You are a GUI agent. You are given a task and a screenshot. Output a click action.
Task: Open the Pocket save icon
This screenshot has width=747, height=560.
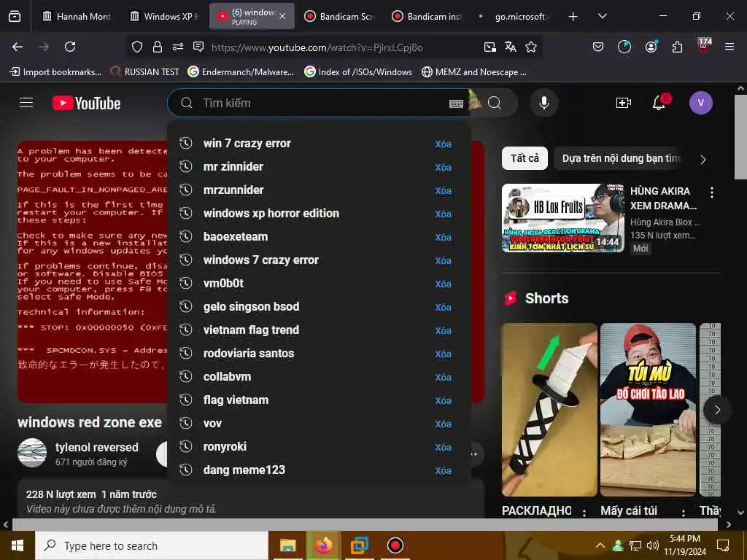(x=598, y=47)
